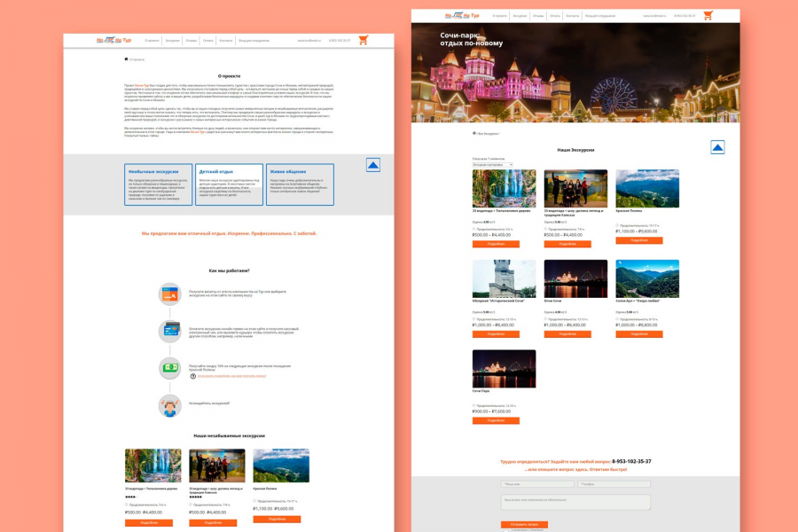
Task: Click the phone number 8-953-102-35-37 above the form
Action: (x=631, y=461)
